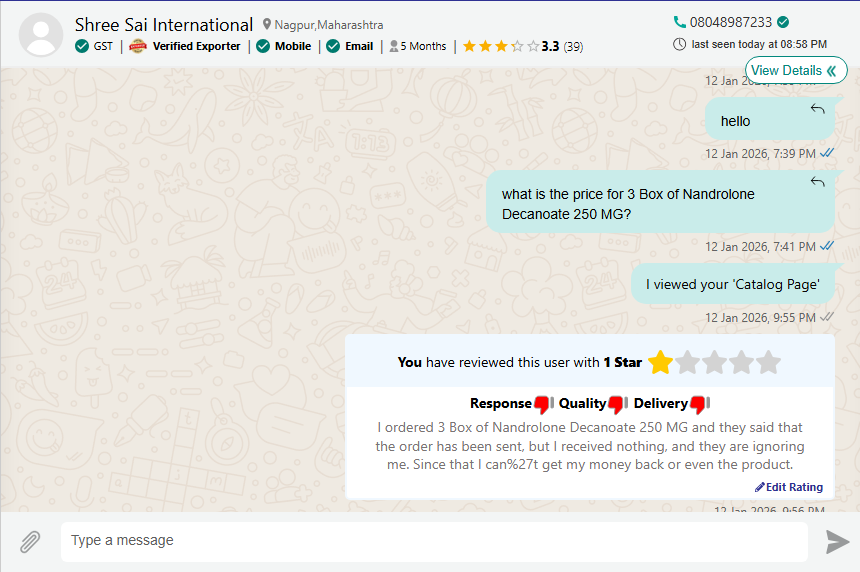Click the seller profile avatar
This screenshot has width=860, height=572.
point(41,35)
